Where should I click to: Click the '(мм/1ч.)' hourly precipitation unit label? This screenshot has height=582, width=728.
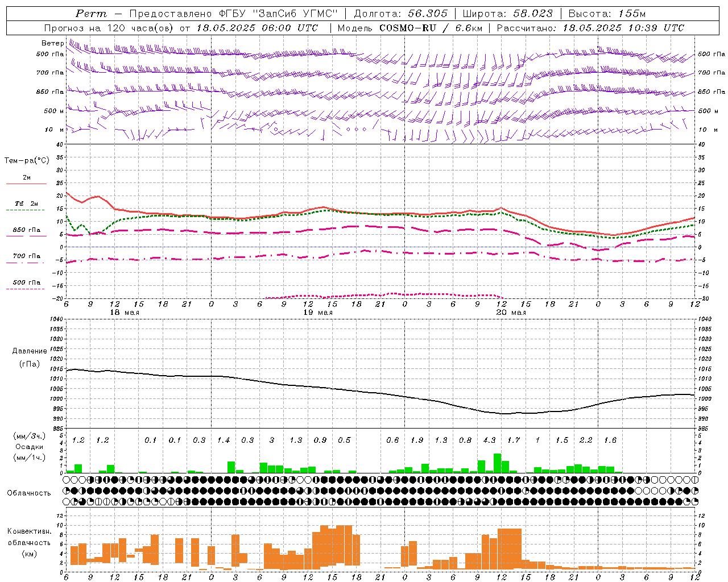coord(31,458)
